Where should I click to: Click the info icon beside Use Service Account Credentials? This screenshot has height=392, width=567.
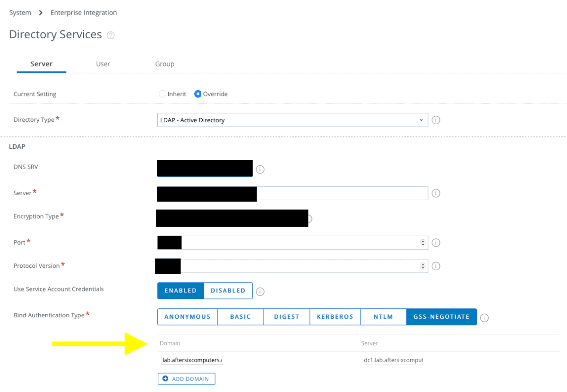coord(260,291)
